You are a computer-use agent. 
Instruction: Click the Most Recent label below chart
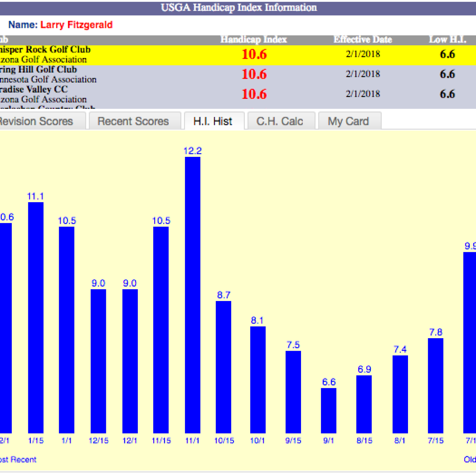(x=18, y=460)
